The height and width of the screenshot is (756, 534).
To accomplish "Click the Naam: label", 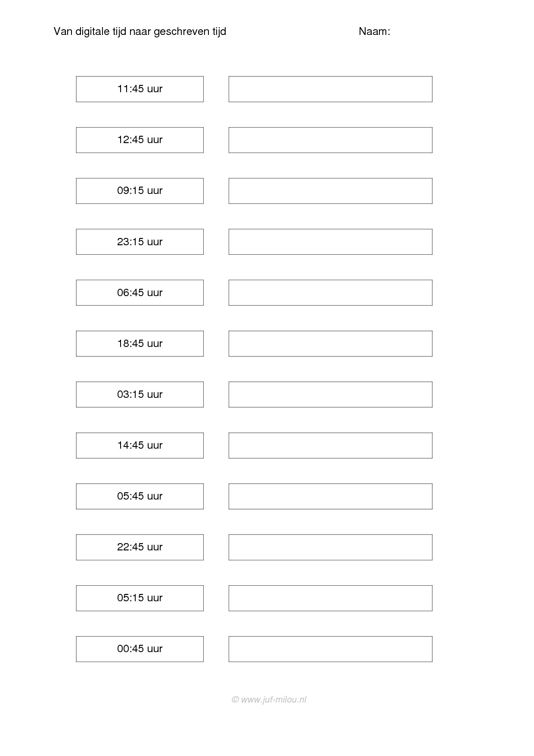I will pos(375,31).
